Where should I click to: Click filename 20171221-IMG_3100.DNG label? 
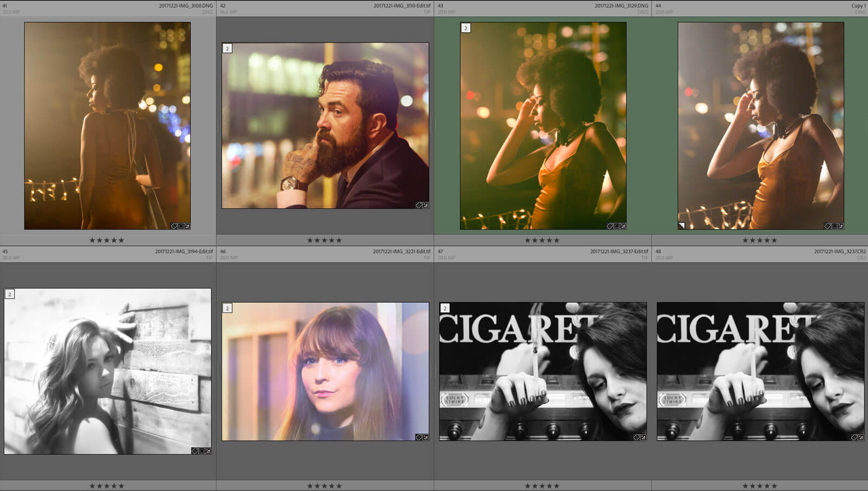tap(186, 6)
